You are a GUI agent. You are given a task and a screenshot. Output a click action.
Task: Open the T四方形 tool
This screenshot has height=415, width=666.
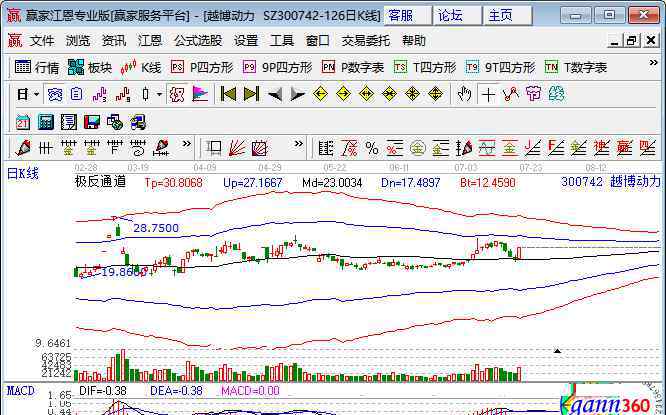pos(425,68)
